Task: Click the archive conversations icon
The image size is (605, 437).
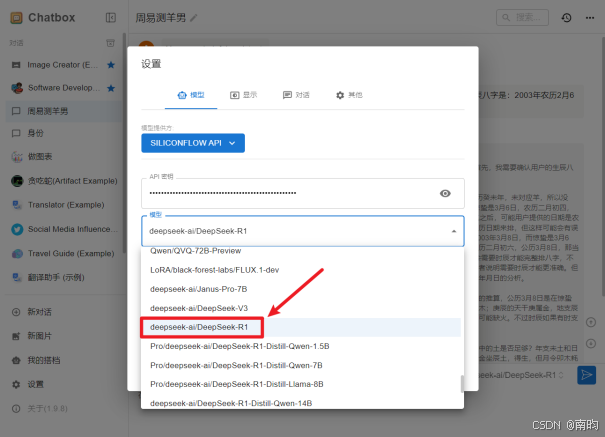Action: (x=110, y=43)
